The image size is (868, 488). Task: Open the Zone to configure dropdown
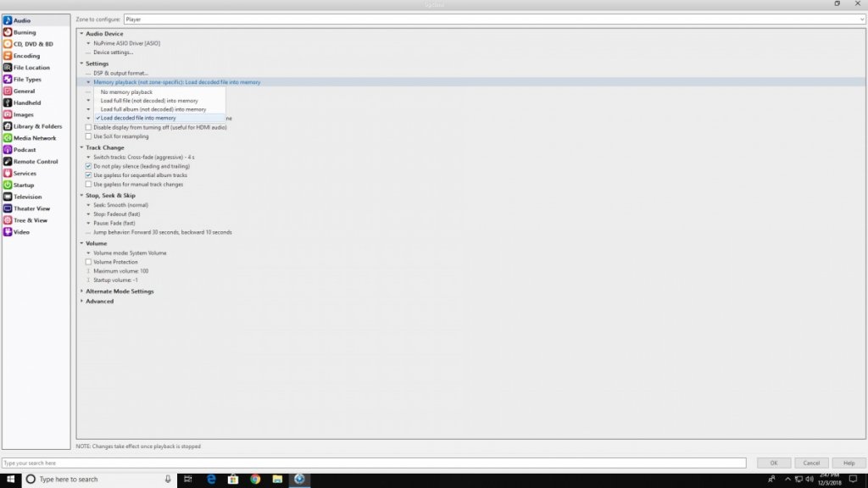pos(494,19)
